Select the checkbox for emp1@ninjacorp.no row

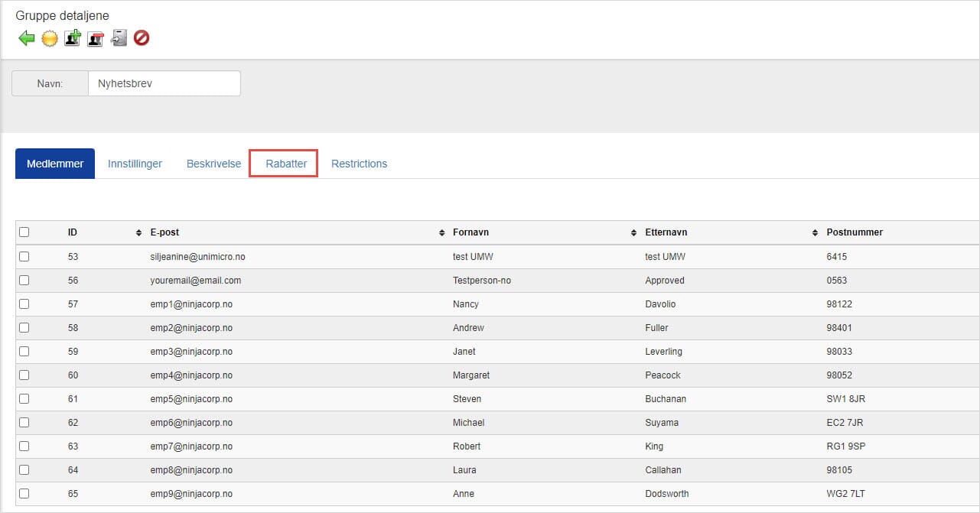[x=24, y=304]
